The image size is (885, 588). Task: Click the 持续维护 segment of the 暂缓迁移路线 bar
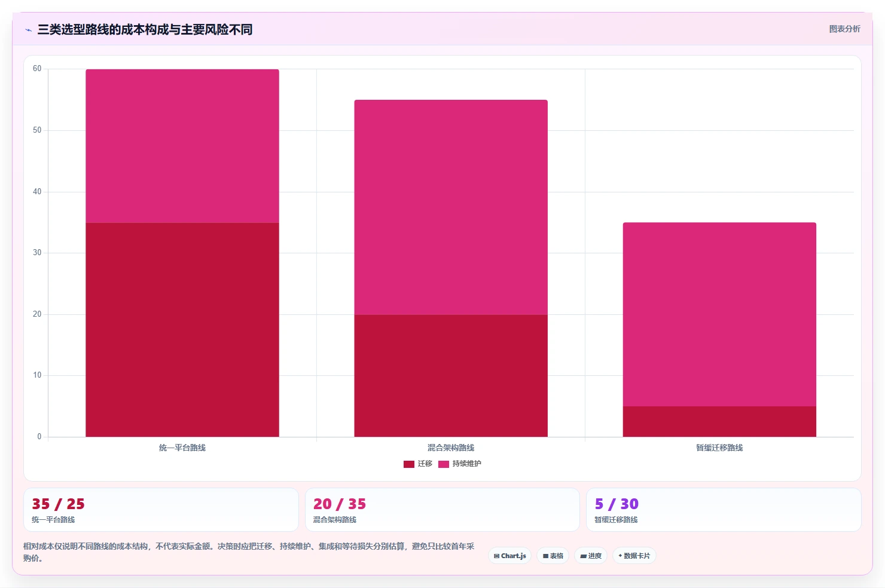(x=719, y=314)
